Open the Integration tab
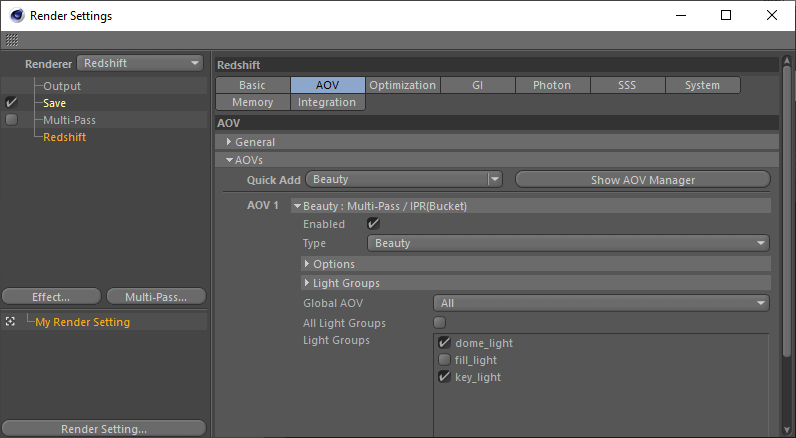Viewport: 796px width, 438px height. (x=327, y=102)
